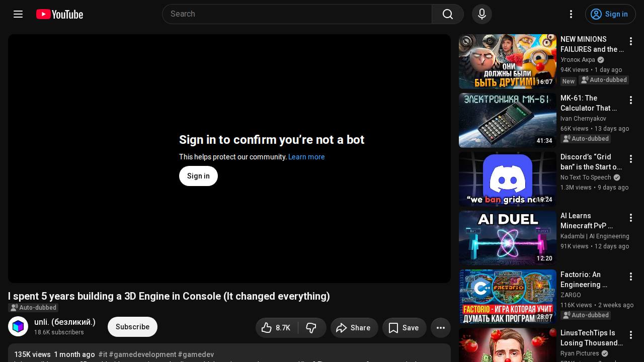
Task: Subscribe to unli. (безликий.) channel
Action: tap(132, 327)
